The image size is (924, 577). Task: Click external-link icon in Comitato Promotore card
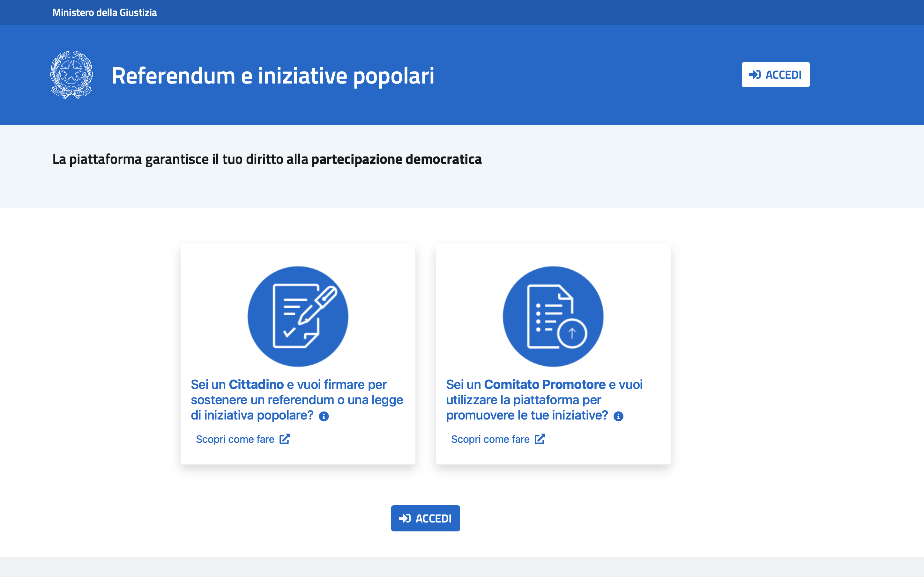[540, 439]
